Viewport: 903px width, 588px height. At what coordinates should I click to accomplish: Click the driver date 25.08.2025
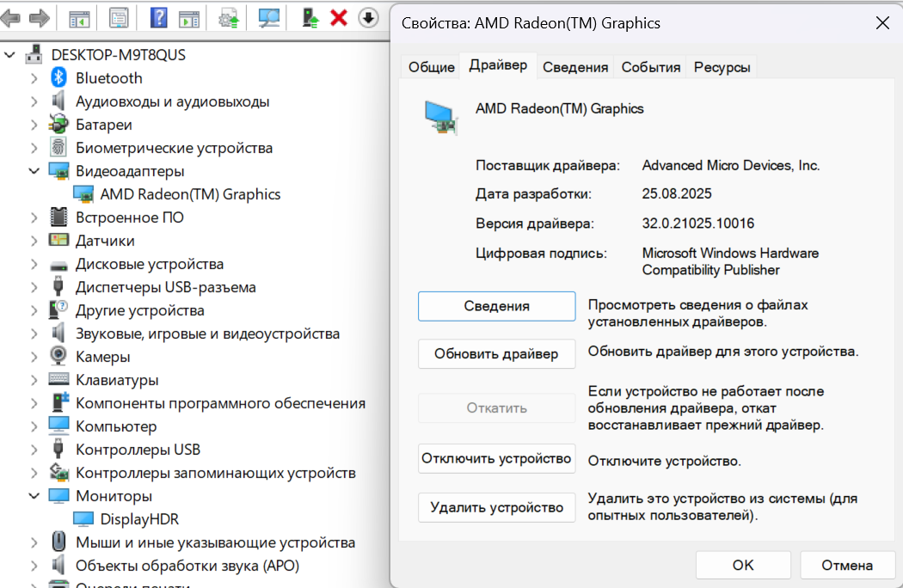click(x=677, y=193)
